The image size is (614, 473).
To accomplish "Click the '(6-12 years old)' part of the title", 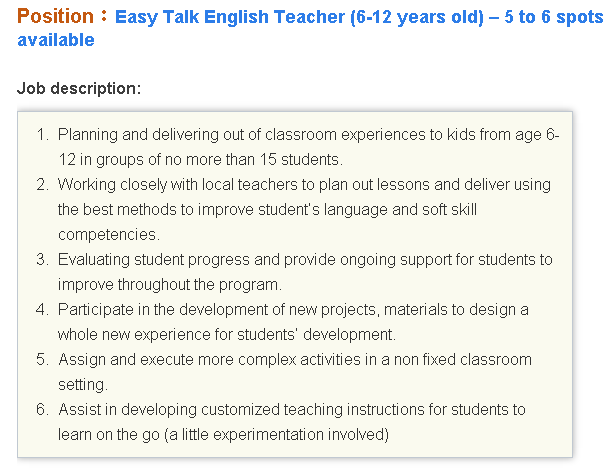I will [417, 17].
